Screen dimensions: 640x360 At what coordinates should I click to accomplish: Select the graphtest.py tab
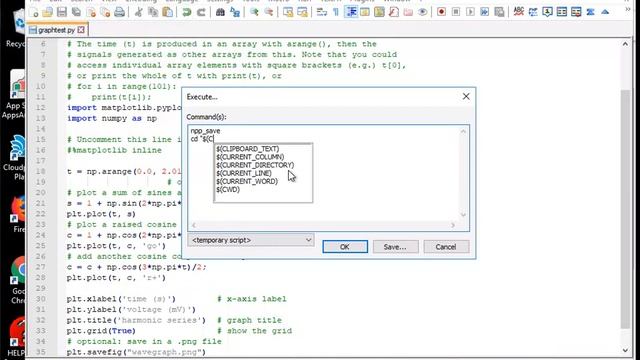56,30
